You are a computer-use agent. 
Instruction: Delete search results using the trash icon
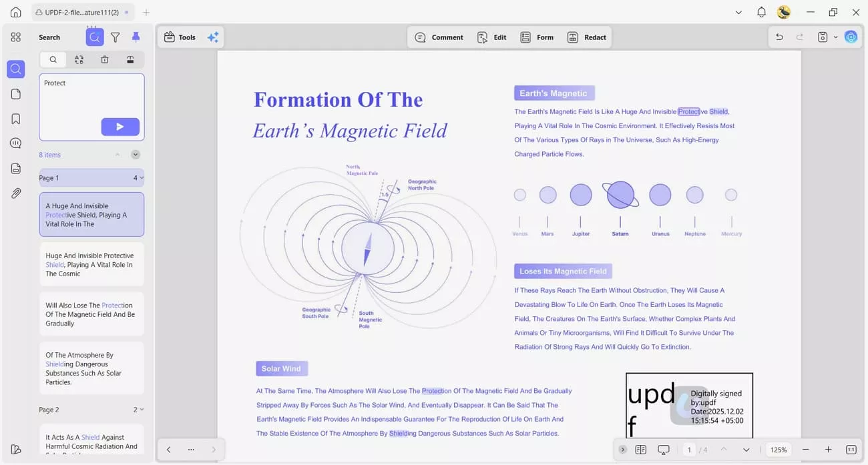[x=103, y=59]
